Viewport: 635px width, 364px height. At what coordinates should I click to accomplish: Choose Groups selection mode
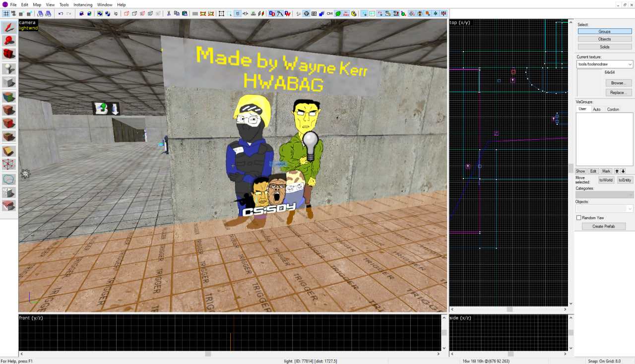[x=604, y=31]
